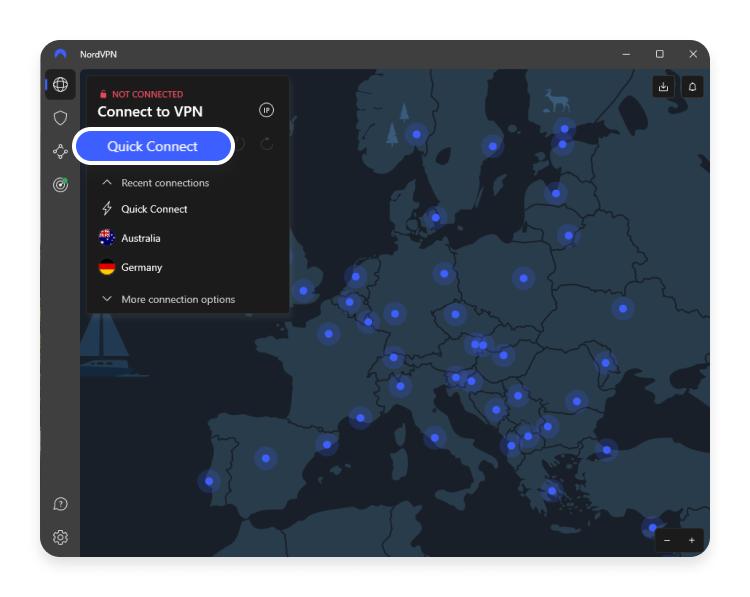Image resolution: width=750 pixels, height=597 pixels.
Task: Click the Australia flag icon
Action: [x=107, y=238]
